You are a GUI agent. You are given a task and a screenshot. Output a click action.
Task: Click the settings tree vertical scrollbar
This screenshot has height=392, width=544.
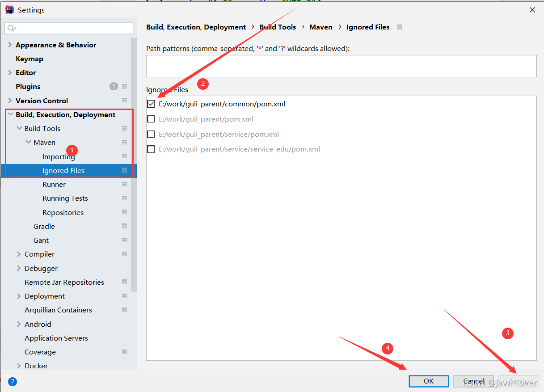[x=133, y=165]
